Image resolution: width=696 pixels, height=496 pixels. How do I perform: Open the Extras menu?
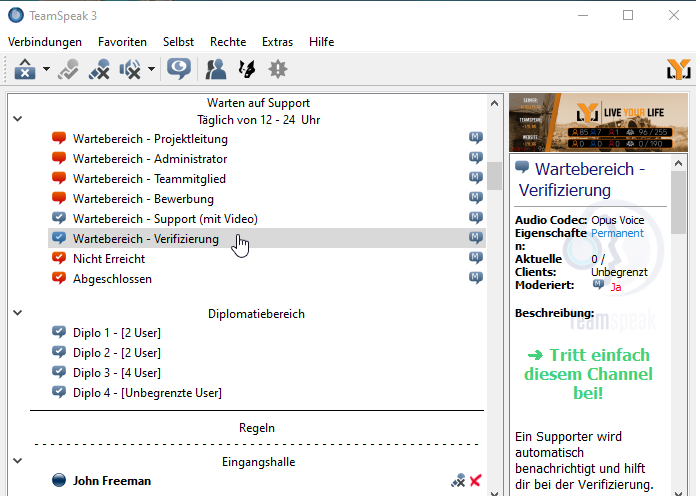pyautogui.click(x=277, y=42)
